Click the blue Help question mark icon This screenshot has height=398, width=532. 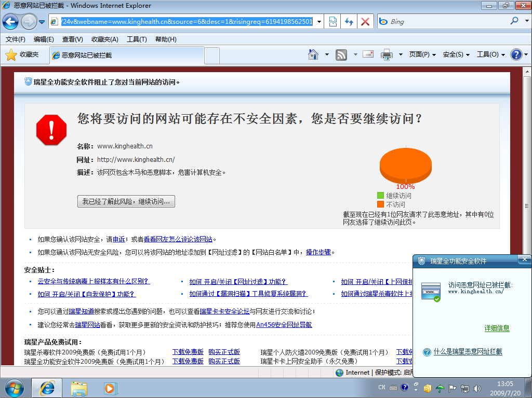point(516,54)
